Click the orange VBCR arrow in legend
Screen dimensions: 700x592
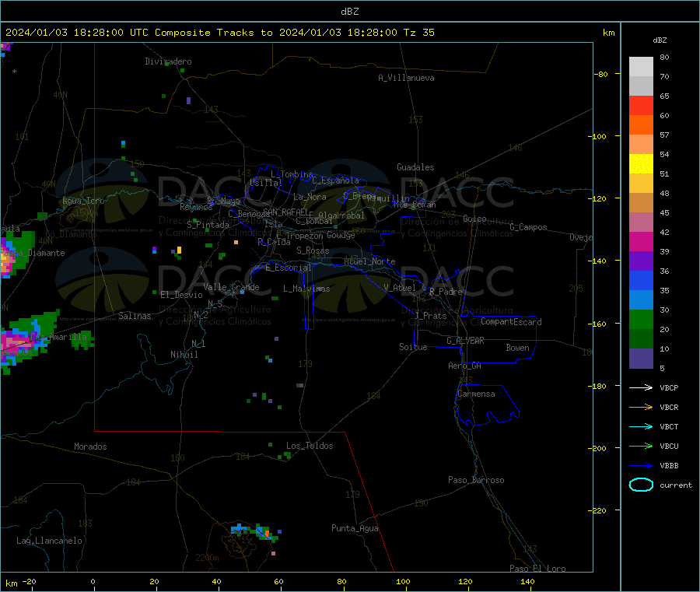click(641, 407)
